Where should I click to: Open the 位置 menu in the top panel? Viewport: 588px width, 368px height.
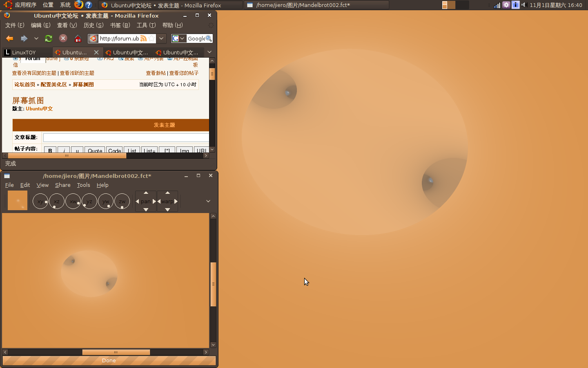click(48, 5)
